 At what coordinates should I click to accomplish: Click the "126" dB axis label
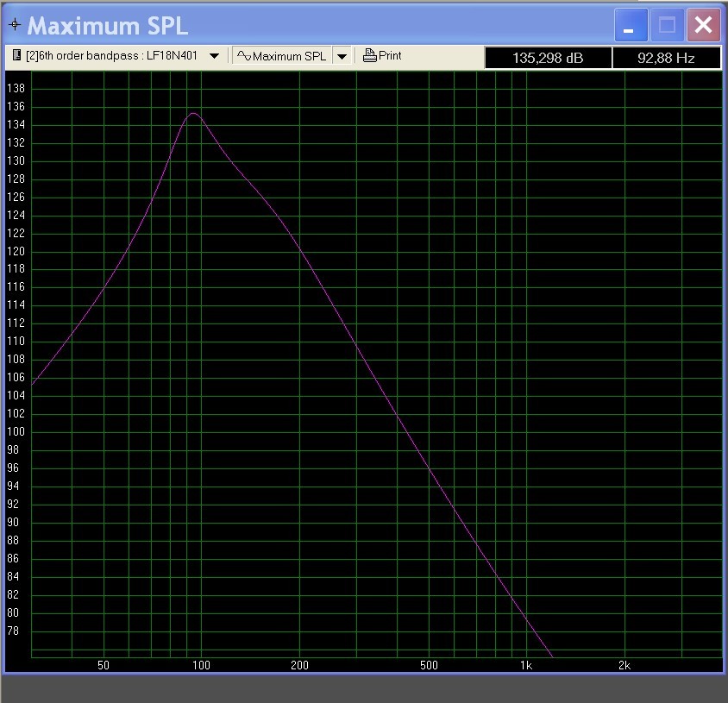point(16,197)
